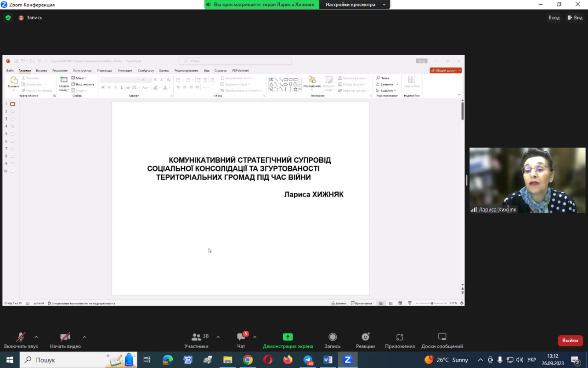This screenshot has width=588, height=368.
Task: Start recording with the Запись icon
Action: pos(333,337)
